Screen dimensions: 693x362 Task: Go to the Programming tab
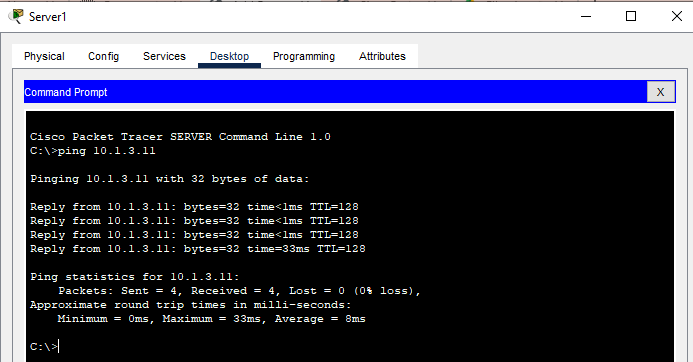pyautogui.click(x=304, y=56)
